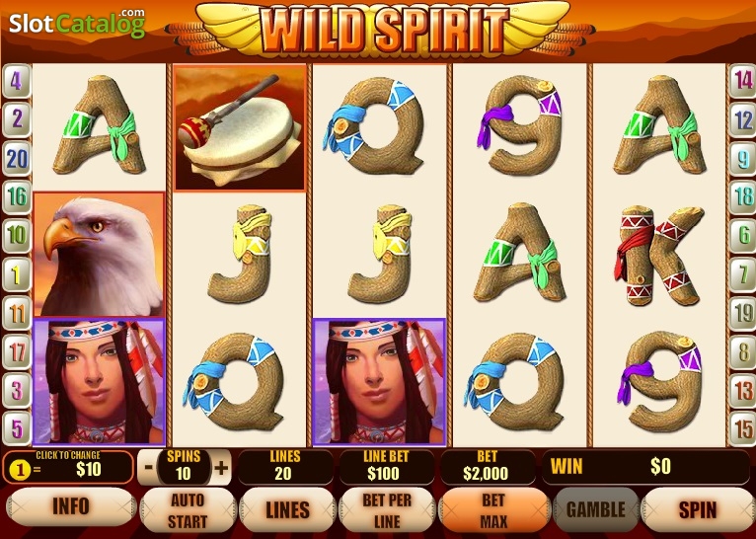The image size is (756, 539).
Task: Click the woman symbol on reel three
Action: coord(379,381)
